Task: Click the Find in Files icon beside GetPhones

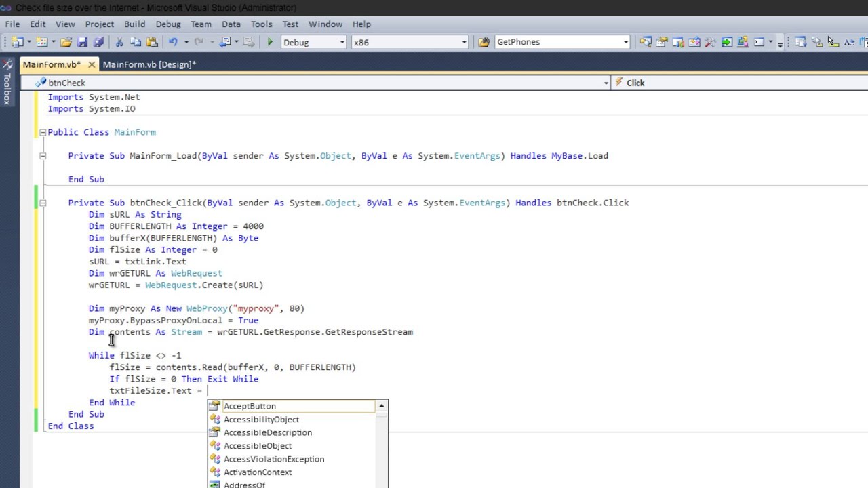Action: [x=484, y=42]
